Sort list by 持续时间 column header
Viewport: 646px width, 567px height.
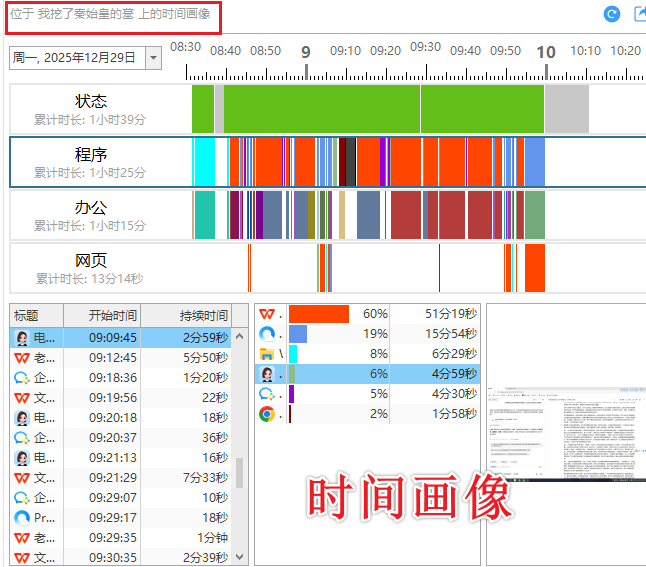click(x=203, y=315)
